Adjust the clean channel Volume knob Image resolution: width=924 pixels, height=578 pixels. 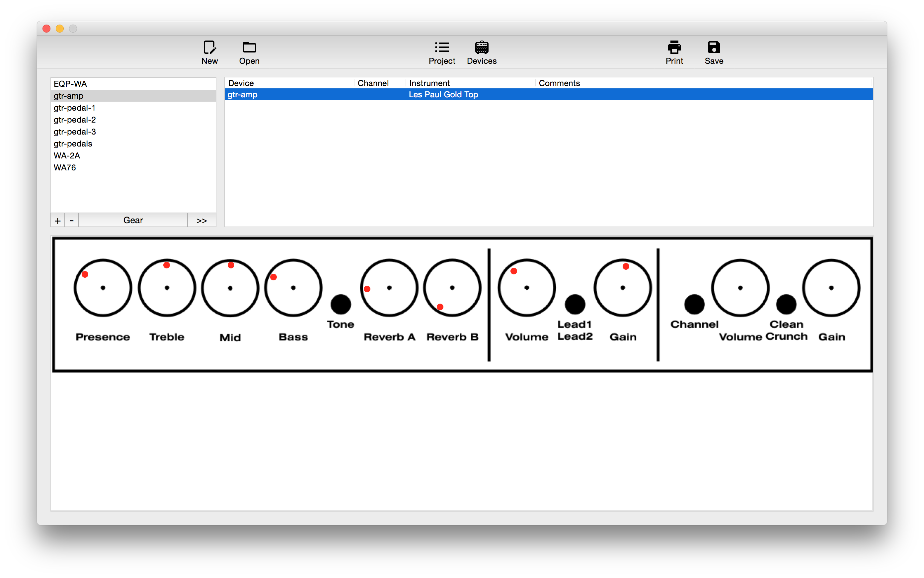pos(740,288)
